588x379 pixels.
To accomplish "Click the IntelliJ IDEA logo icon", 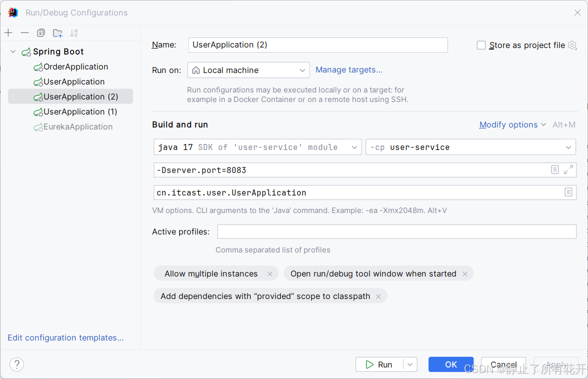I will pos(13,12).
